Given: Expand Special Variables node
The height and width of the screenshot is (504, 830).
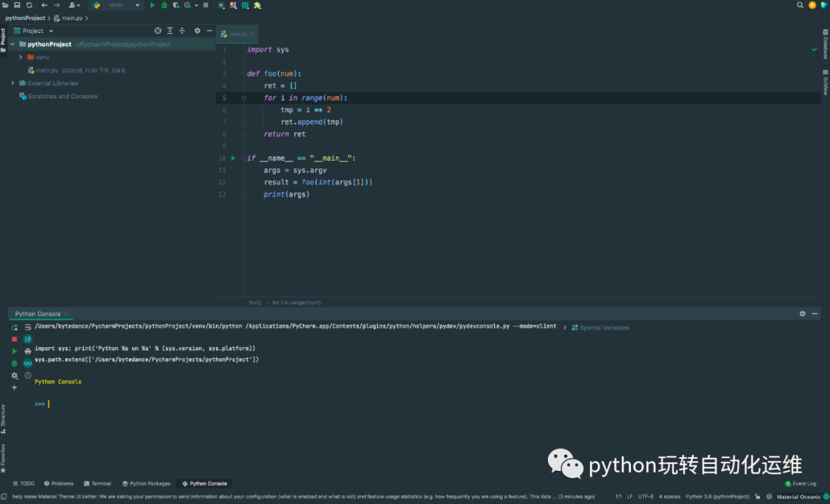Looking at the screenshot, I should [x=565, y=328].
